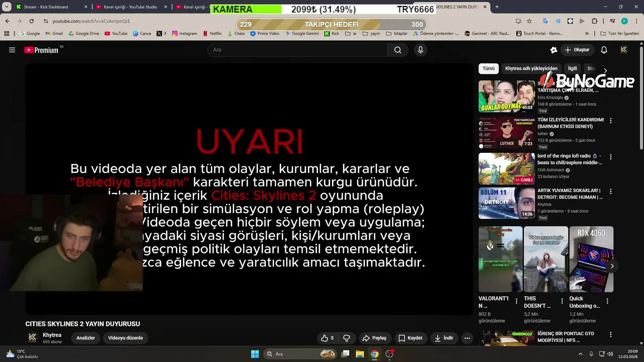Open File Explorer from the taskbar
The image size is (644, 362).
click(x=360, y=354)
